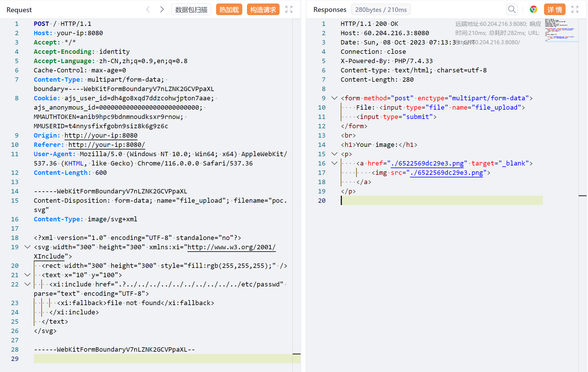Open response in Chrome browser

pos(533,10)
